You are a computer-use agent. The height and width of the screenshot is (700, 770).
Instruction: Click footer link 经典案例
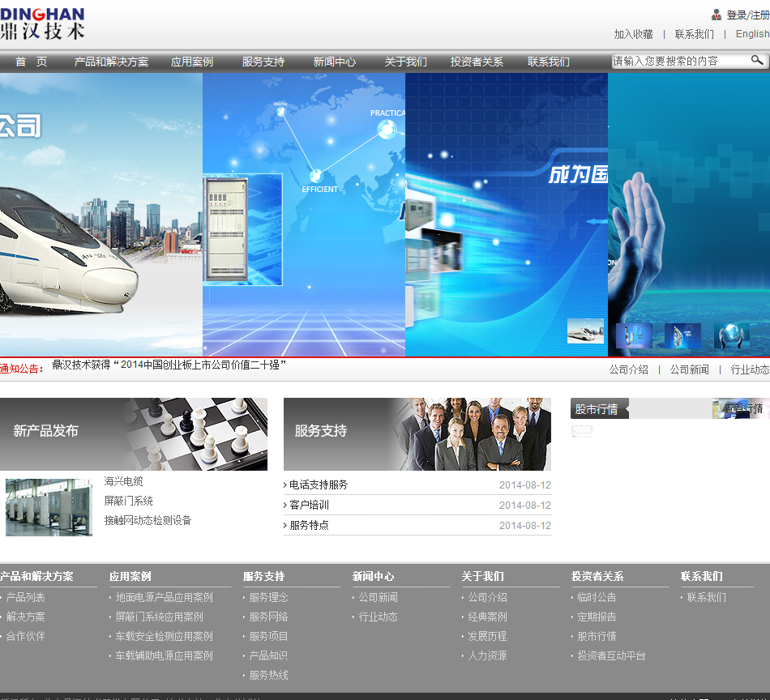[x=488, y=617]
